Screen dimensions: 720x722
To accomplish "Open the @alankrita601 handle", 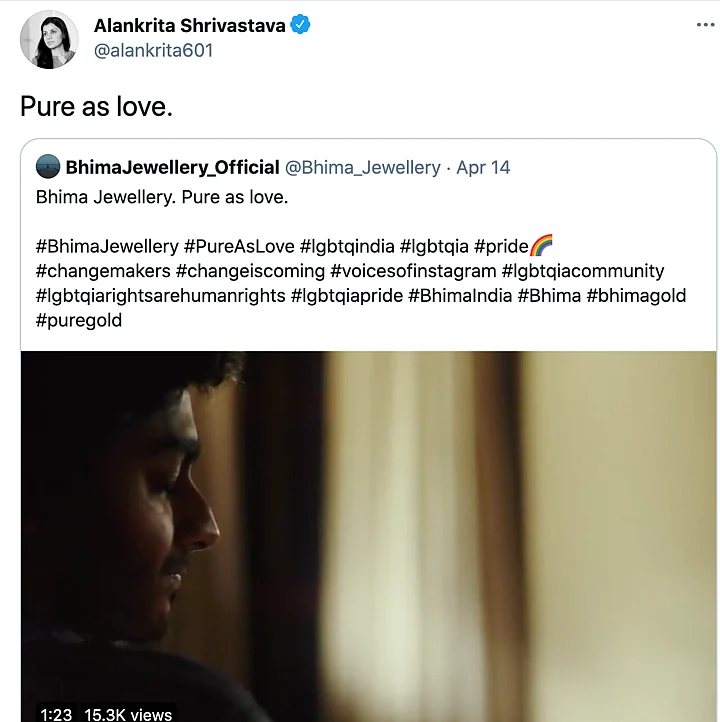I will click(x=153, y=50).
